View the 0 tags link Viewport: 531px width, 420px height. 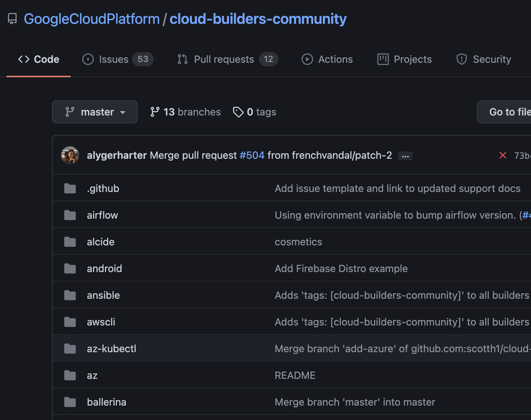click(255, 112)
